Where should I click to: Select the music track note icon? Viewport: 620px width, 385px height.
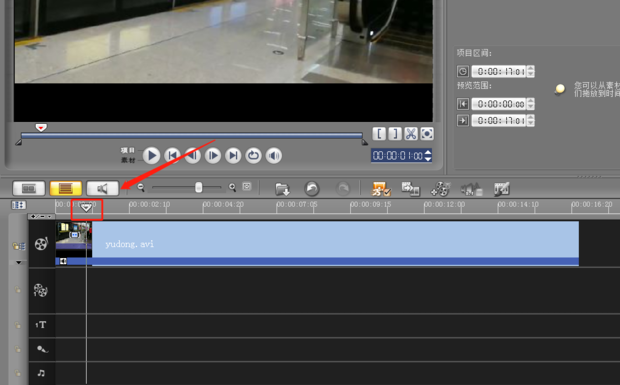[x=41, y=373]
